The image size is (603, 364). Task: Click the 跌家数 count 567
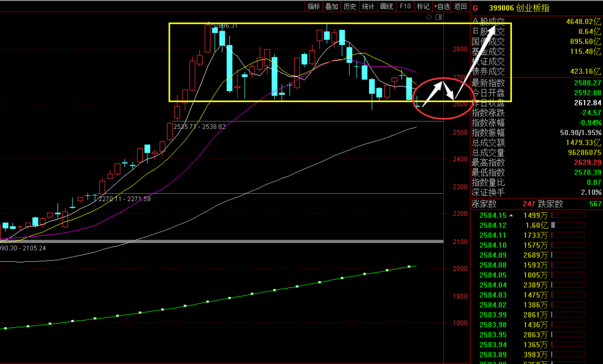(x=595, y=204)
